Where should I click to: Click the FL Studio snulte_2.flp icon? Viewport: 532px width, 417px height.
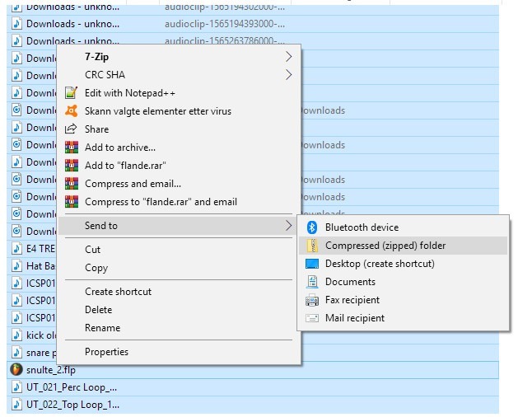coord(16,370)
